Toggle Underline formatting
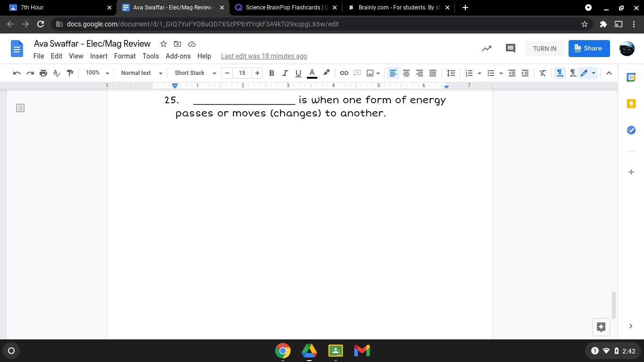Image resolution: width=644 pixels, height=362 pixels. pos(298,73)
